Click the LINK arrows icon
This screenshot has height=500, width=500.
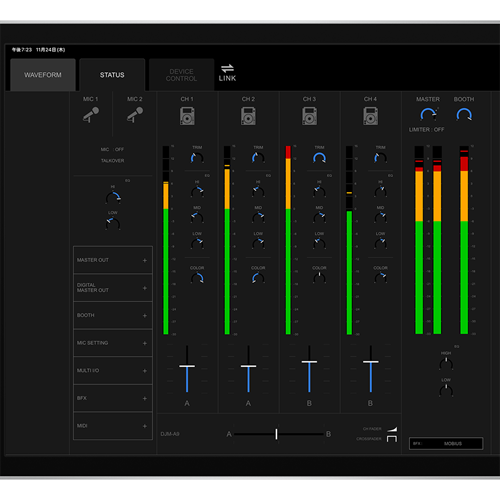click(x=227, y=68)
